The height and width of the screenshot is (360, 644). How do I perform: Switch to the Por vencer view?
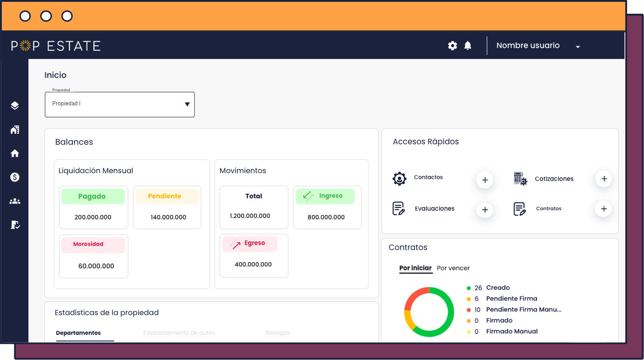453,268
